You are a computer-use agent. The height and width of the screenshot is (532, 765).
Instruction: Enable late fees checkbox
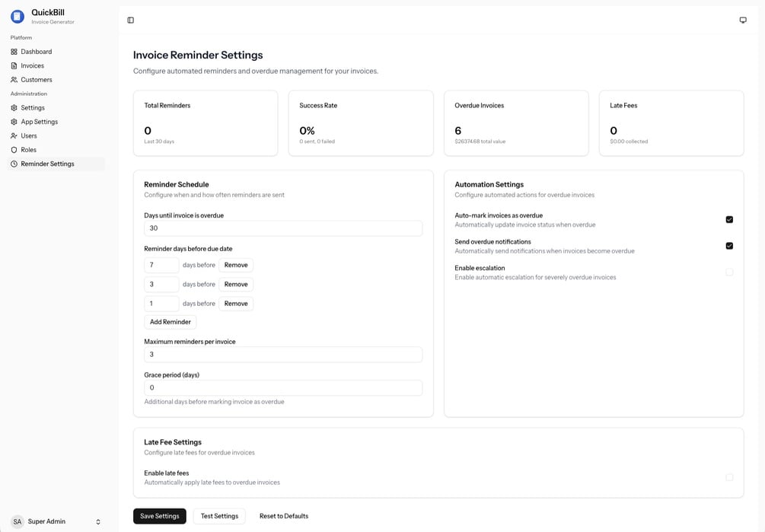[x=729, y=477]
